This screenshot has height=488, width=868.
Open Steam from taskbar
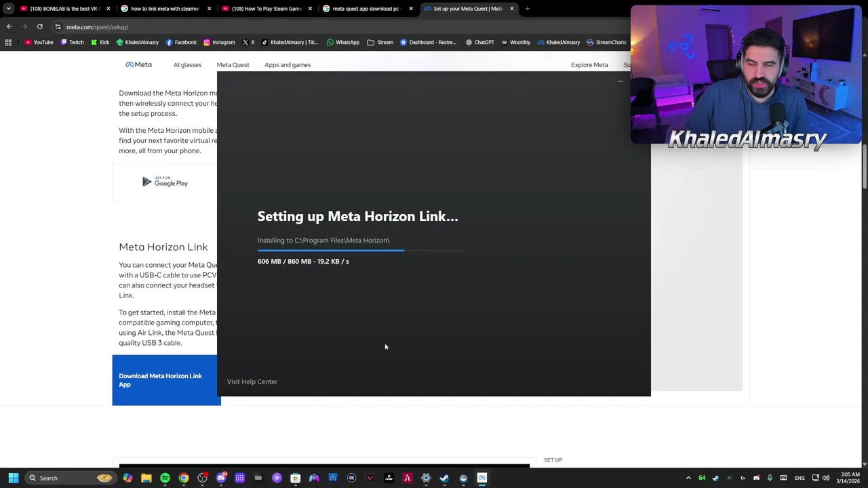(444, 478)
